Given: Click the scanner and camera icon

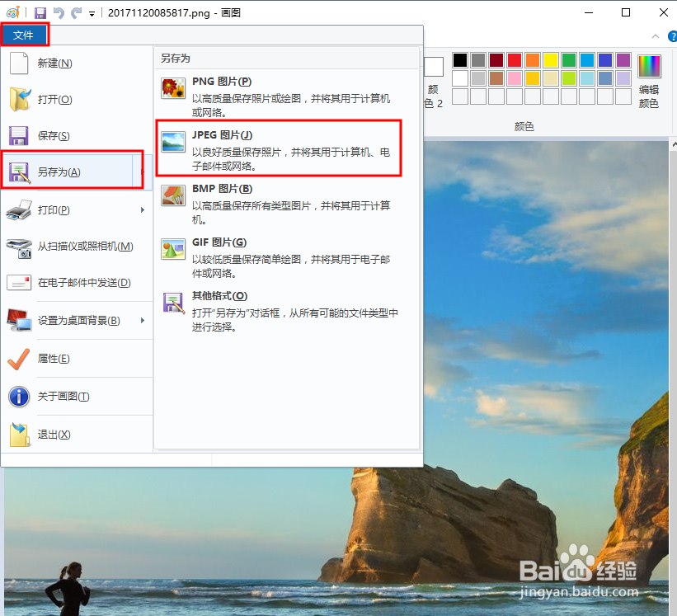Looking at the screenshot, I should click(x=19, y=247).
